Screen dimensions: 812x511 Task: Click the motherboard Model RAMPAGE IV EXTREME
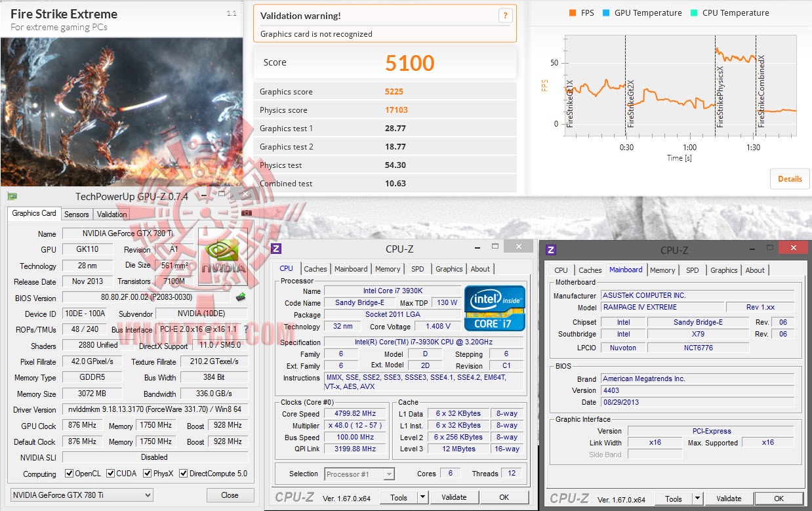coord(663,307)
